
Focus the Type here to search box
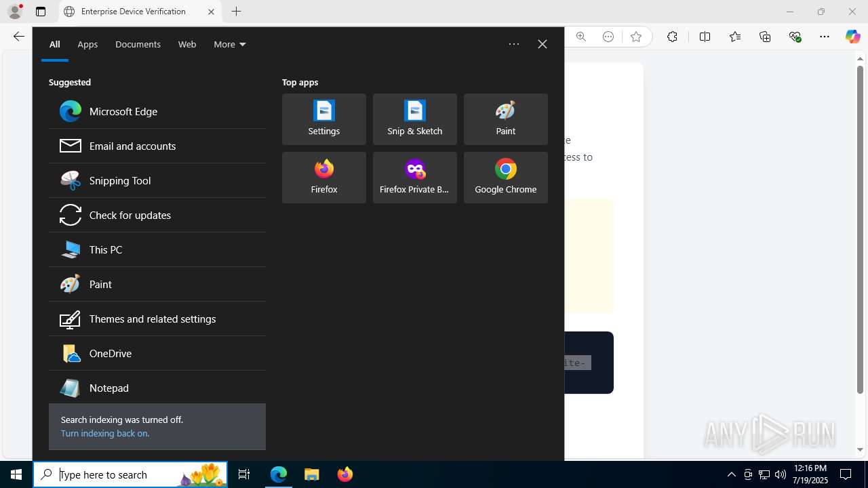130,474
